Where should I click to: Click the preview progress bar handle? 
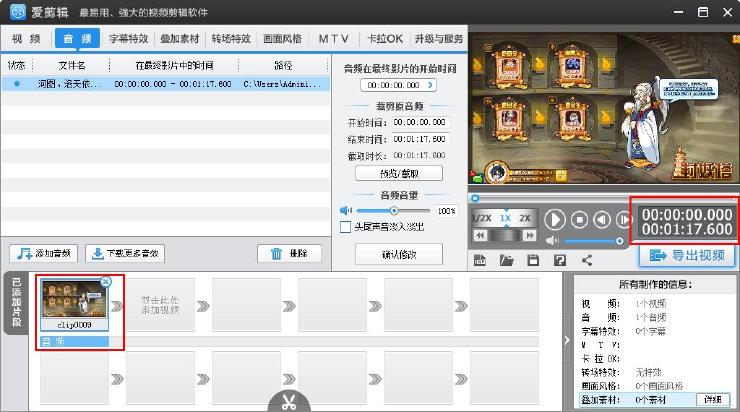[x=475, y=198]
